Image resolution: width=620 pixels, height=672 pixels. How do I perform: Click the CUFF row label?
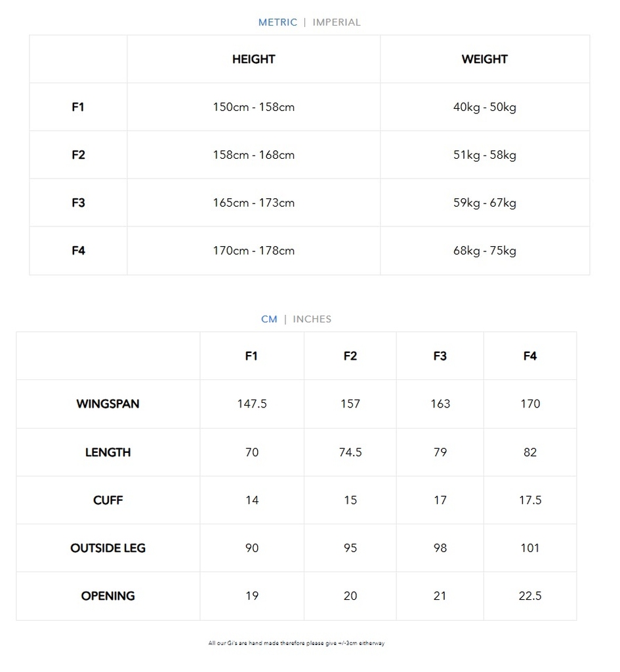(108, 500)
